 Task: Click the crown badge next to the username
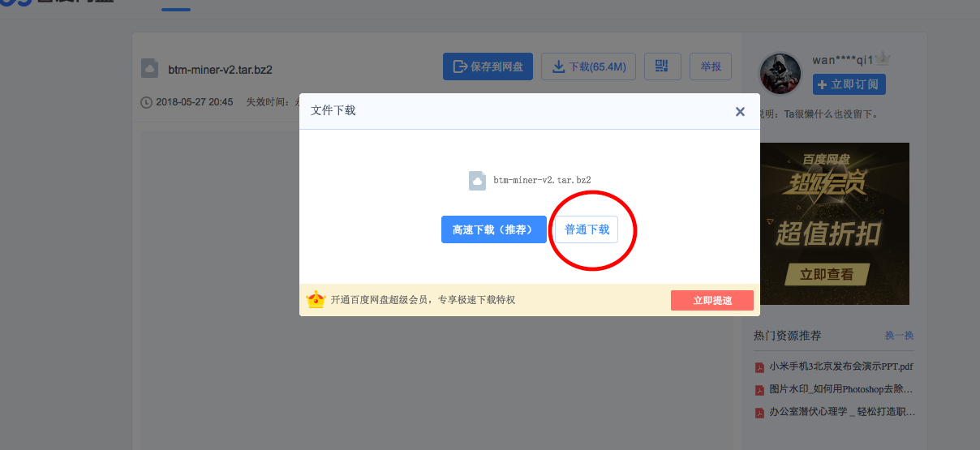pyautogui.click(x=883, y=59)
